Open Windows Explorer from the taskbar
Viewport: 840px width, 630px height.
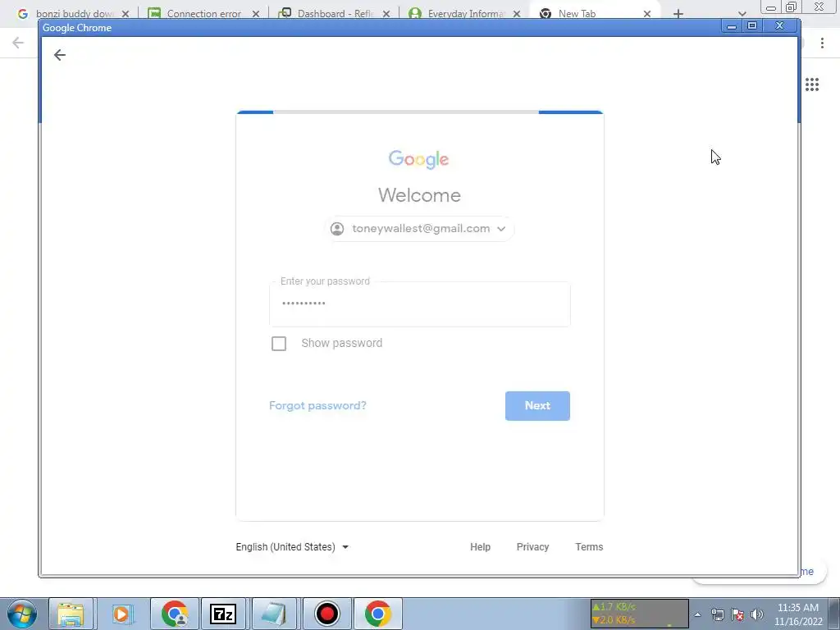pyautogui.click(x=71, y=614)
